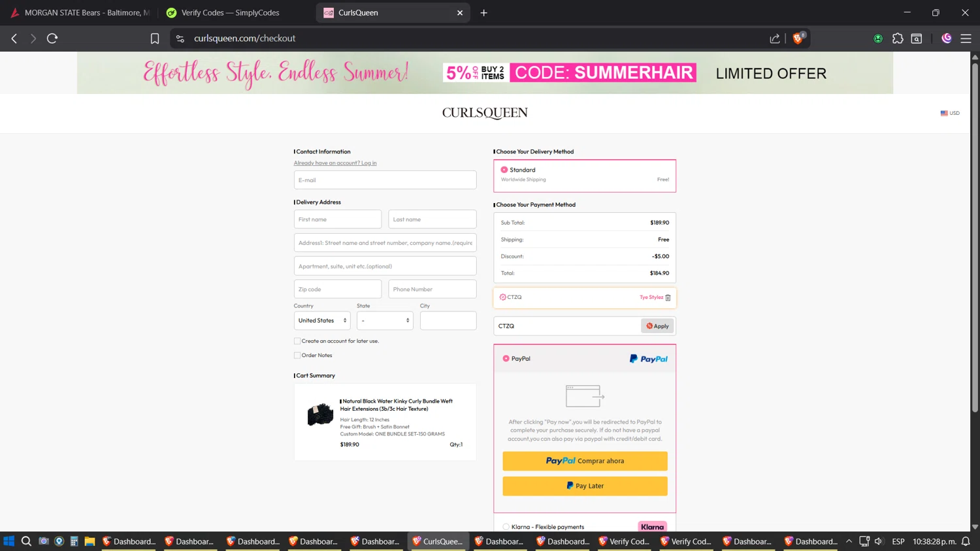The height and width of the screenshot is (551, 980).
Task: Click the taskbar clock 10:38:28 p. m.
Action: coord(934,541)
